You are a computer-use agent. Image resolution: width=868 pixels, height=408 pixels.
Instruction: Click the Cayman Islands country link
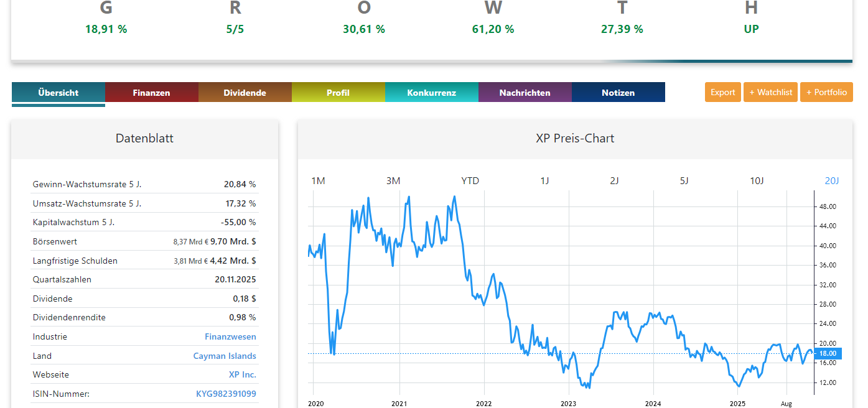pos(225,356)
